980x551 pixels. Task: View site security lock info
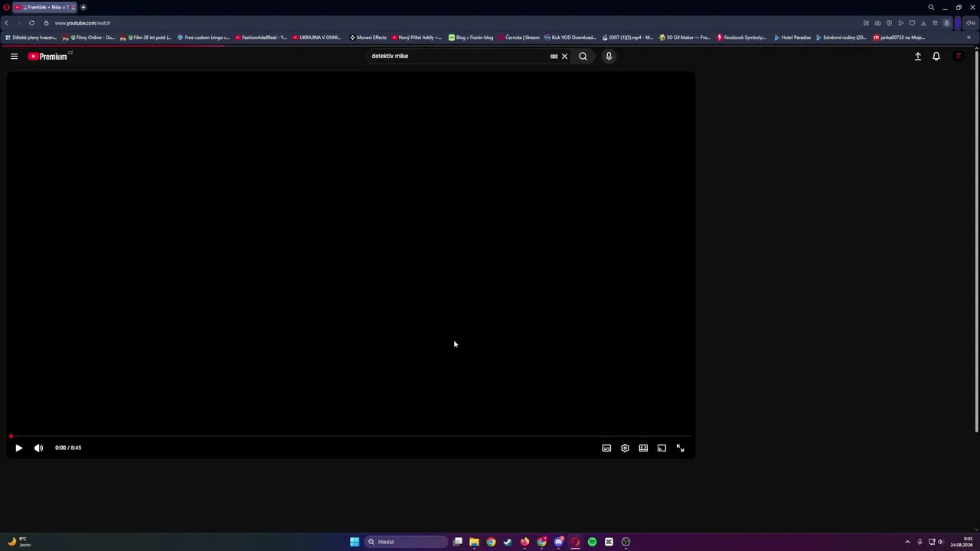46,23
